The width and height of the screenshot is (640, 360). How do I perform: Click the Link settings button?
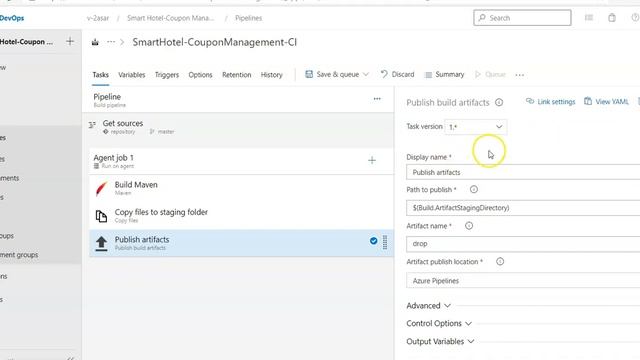[551, 102]
